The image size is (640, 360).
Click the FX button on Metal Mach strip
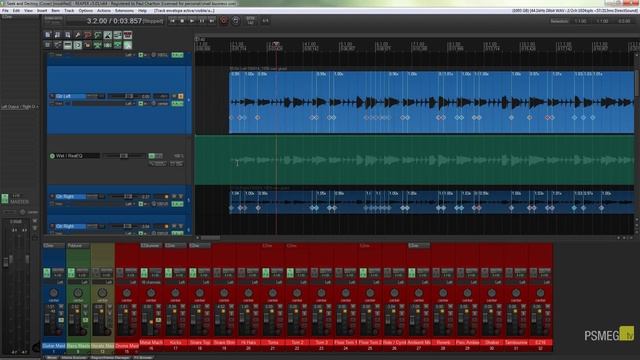coord(144,272)
